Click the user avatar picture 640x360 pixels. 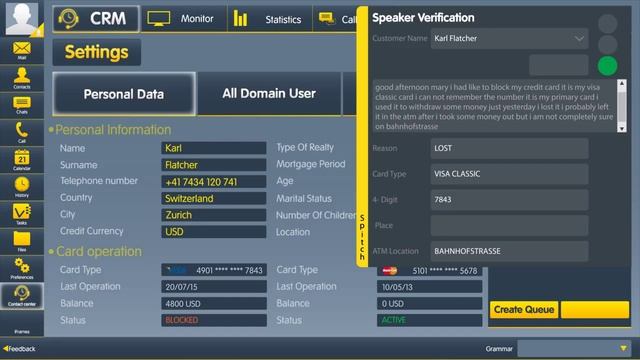[22, 18]
